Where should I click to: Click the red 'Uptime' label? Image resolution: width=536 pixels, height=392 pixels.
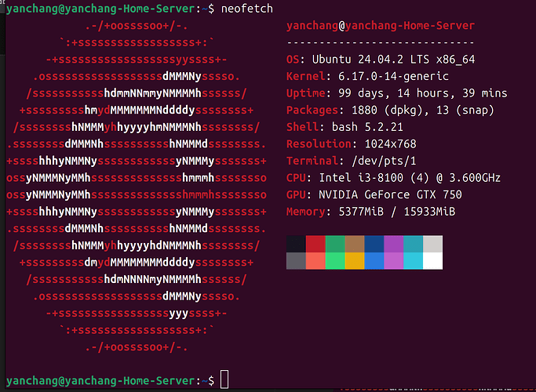coord(306,93)
